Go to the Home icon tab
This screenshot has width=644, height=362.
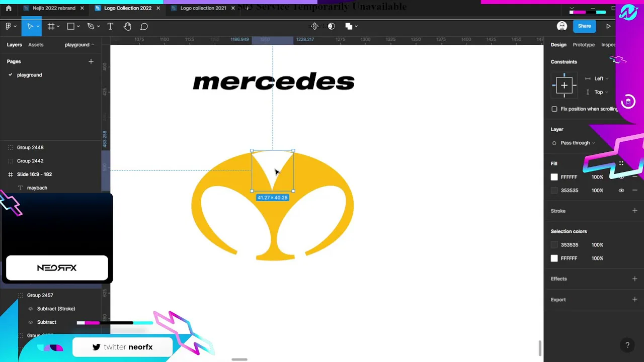[9, 8]
